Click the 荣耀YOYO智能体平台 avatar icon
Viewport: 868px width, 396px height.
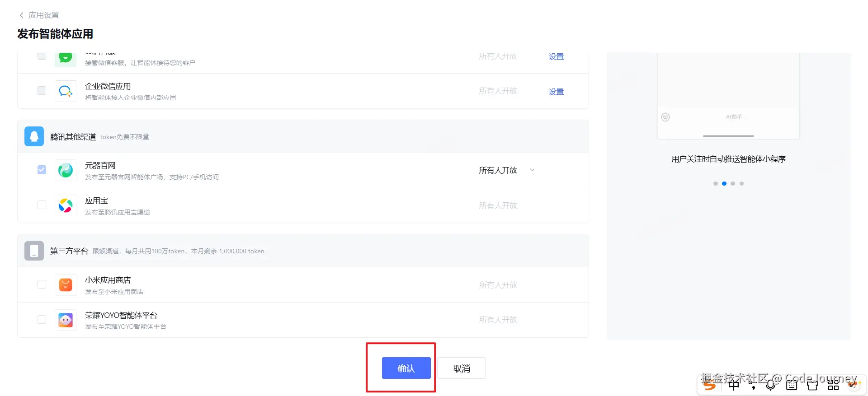click(x=66, y=320)
